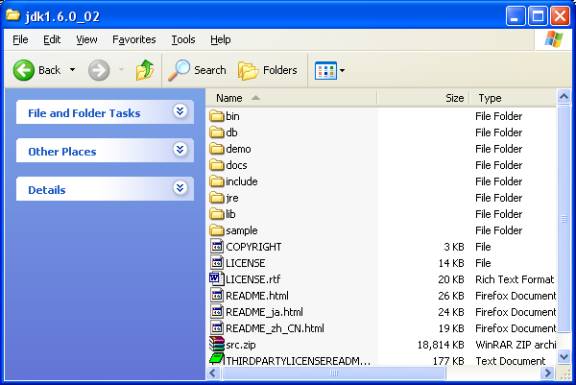Toggle the Folders tree pane
576x385 pixels.
click(267, 70)
